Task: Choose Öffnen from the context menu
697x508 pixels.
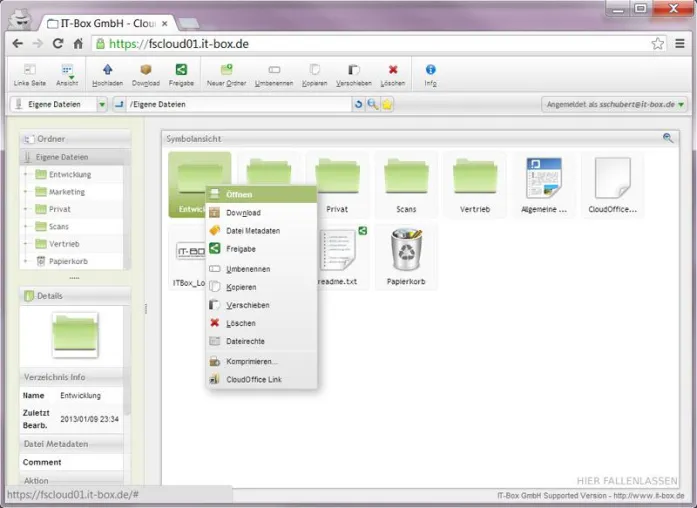Action: tap(261, 194)
